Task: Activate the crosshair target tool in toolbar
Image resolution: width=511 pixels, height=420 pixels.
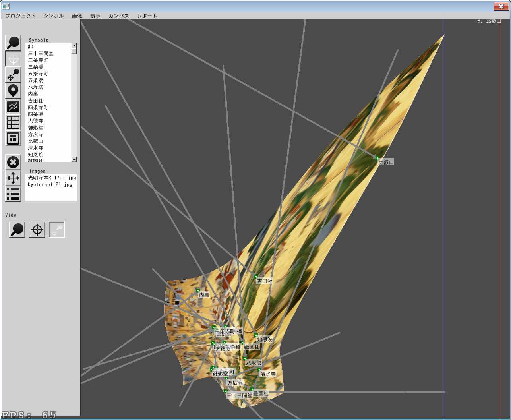Action: coord(13,59)
